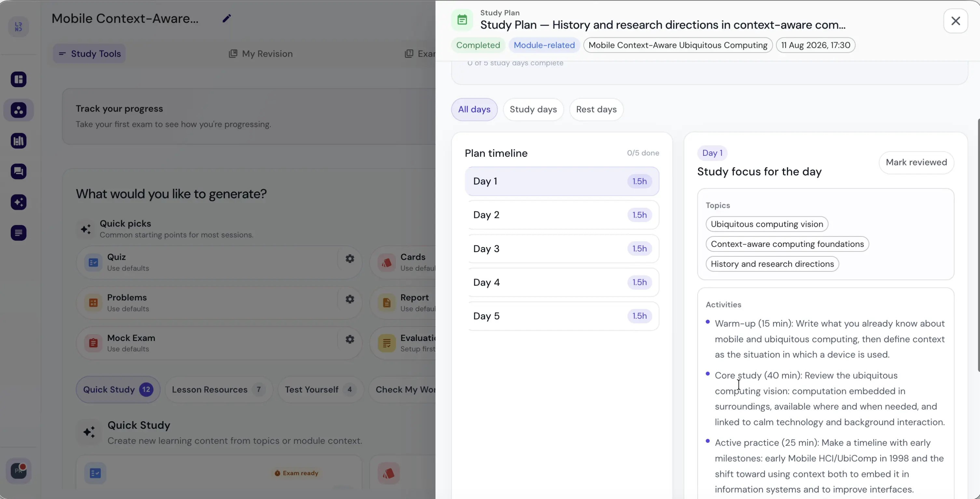
Task: Click the Quiz quick pick icon
Action: (93, 263)
